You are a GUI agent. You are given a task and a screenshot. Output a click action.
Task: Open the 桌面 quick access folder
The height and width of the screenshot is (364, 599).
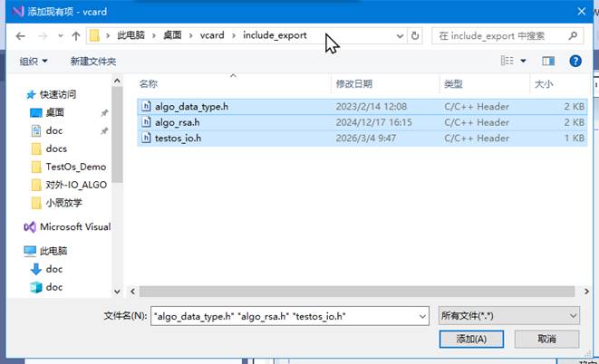pos(54,112)
